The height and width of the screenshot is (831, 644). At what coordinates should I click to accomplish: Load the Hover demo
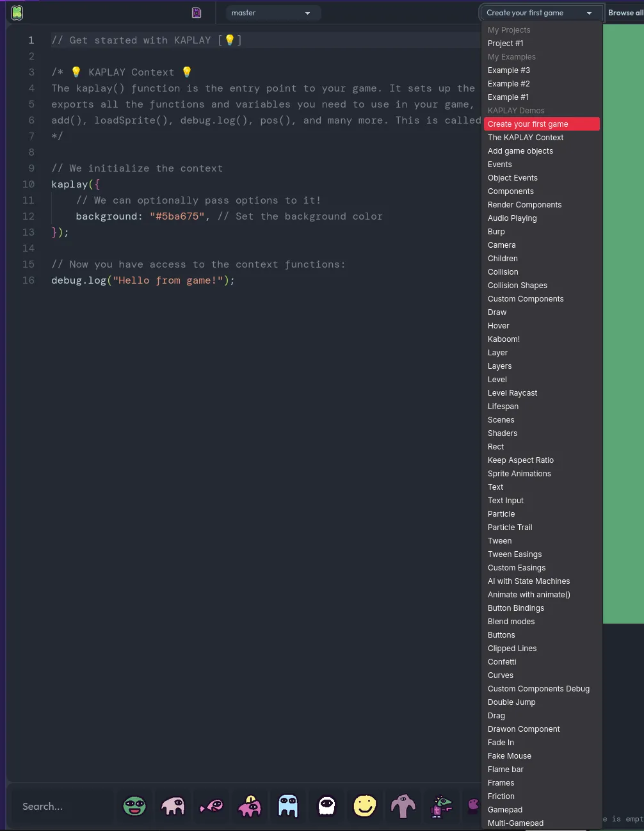click(542, 326)
